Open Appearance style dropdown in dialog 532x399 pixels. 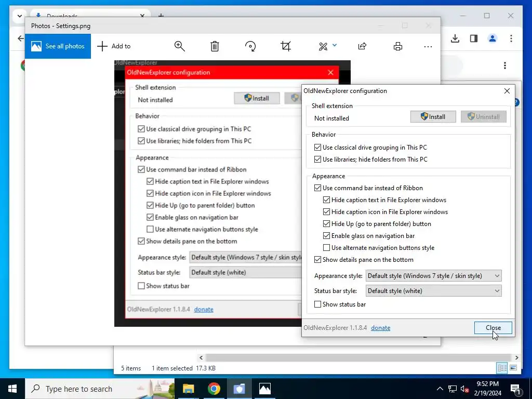click(x=433, y=276)
